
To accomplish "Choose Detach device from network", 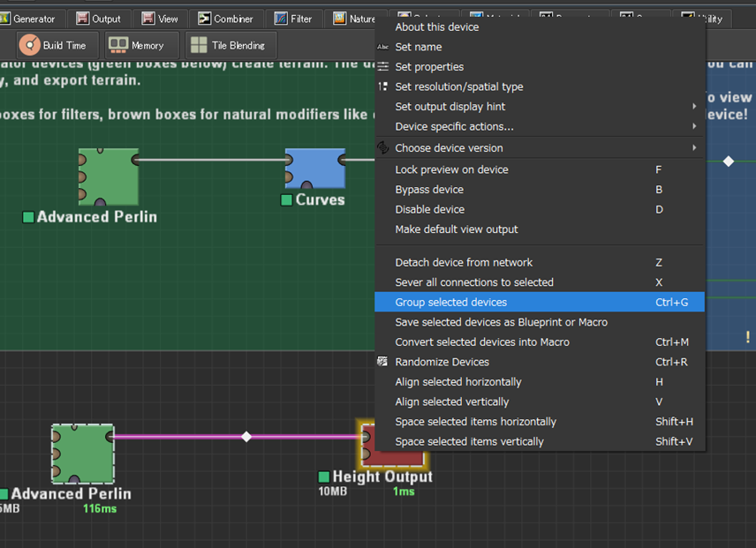I will click(540, 262).
